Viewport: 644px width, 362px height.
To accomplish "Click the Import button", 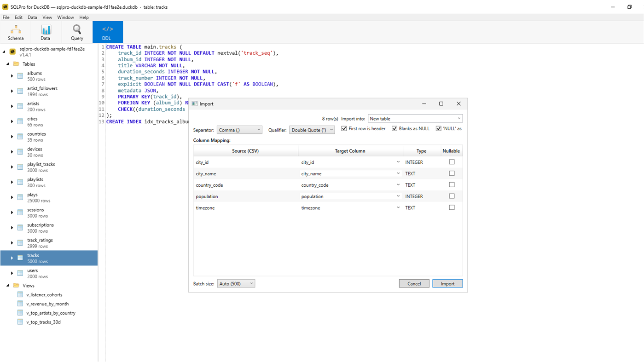I will coord(447,284).
